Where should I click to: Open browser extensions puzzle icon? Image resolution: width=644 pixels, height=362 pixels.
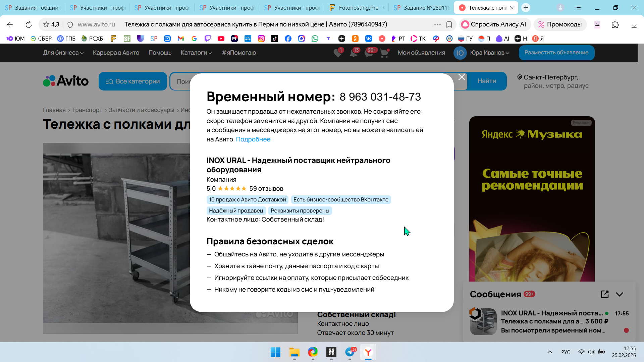tap(615, 24)
